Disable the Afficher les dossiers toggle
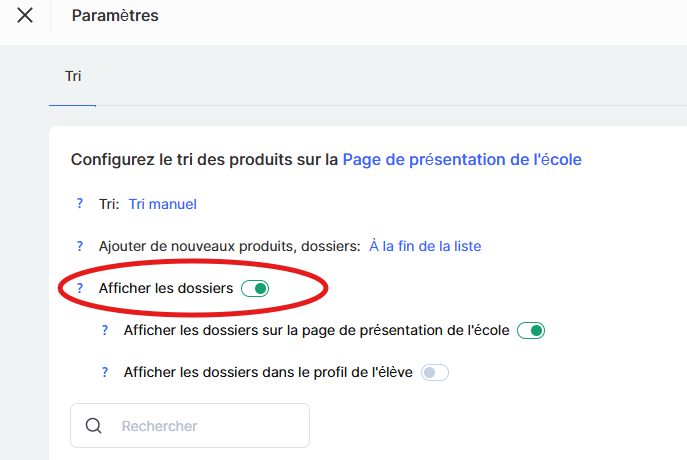 255,289
